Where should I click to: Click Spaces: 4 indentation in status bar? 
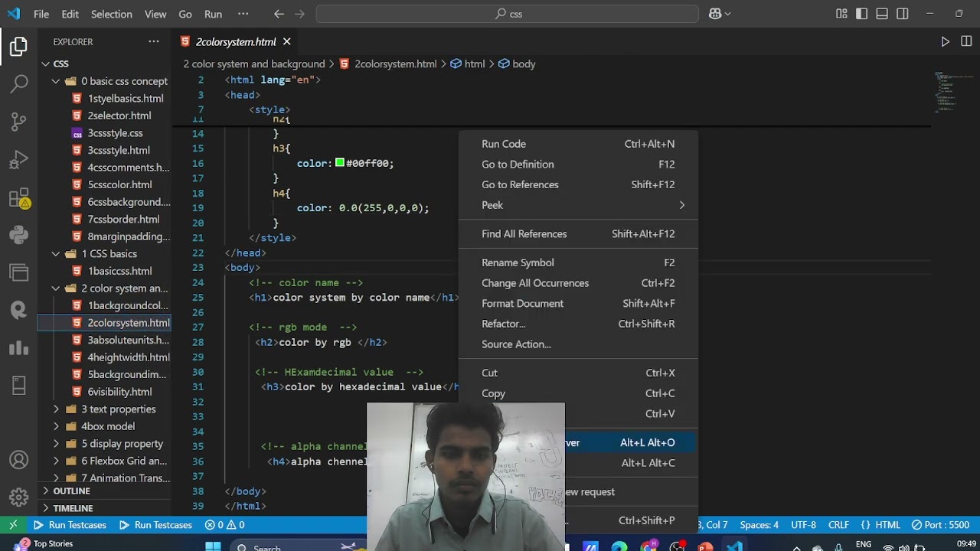(759, 525)
